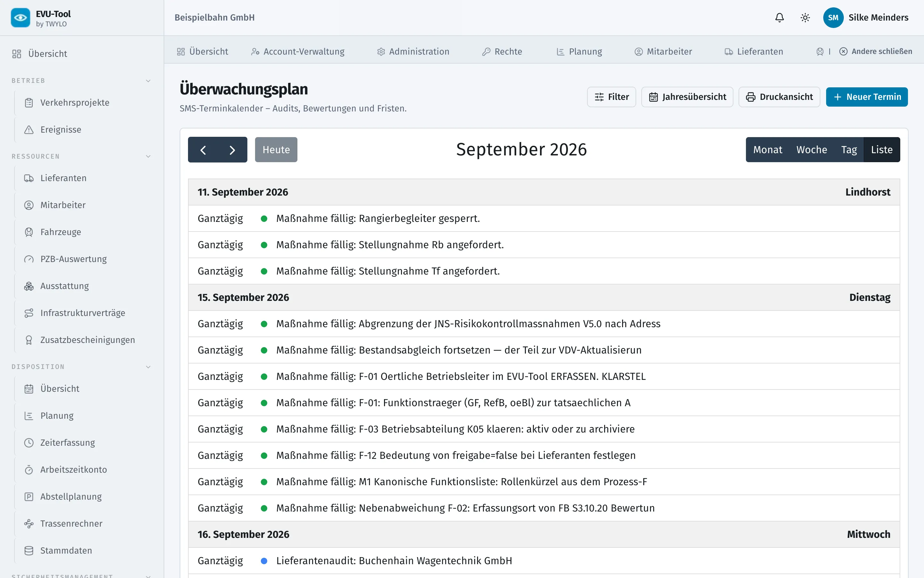Click the Ausstattung boxes icon

[x=29, y=286]
